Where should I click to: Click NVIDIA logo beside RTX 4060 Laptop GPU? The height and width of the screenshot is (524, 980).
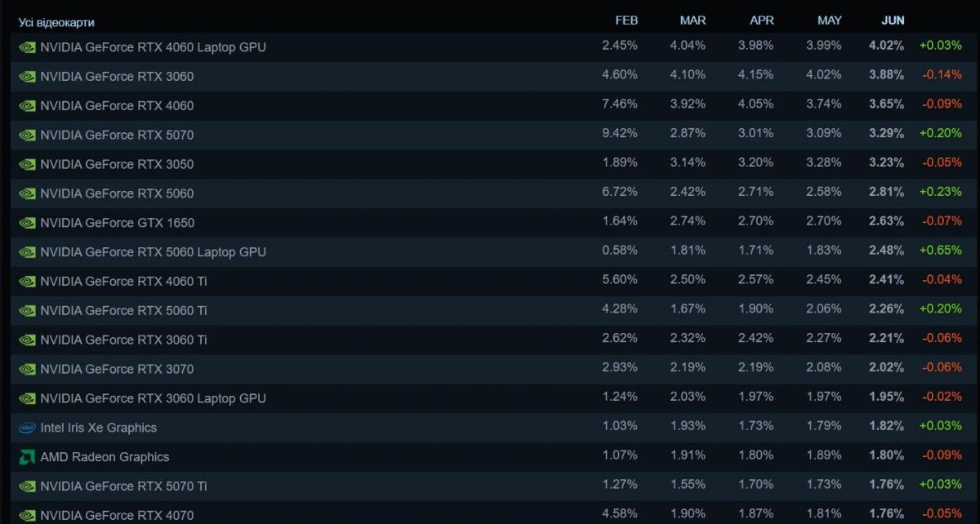(27, 47)
